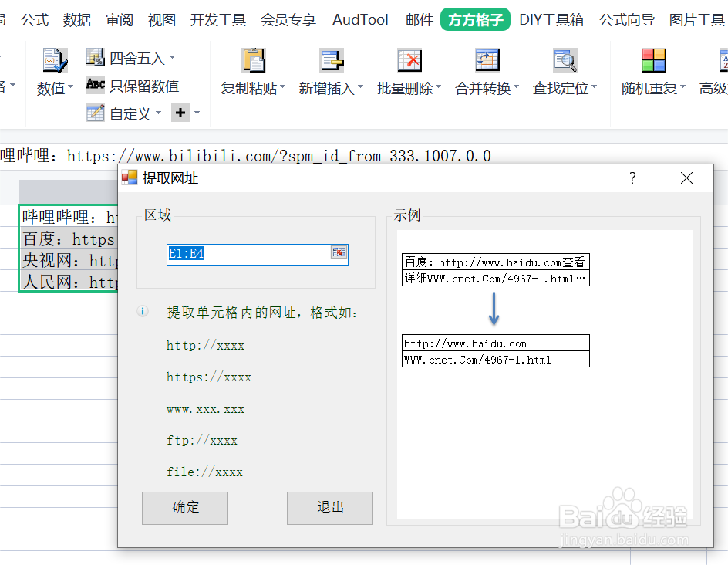Click the 随机重复 colored squares icon

coord(654,60)
